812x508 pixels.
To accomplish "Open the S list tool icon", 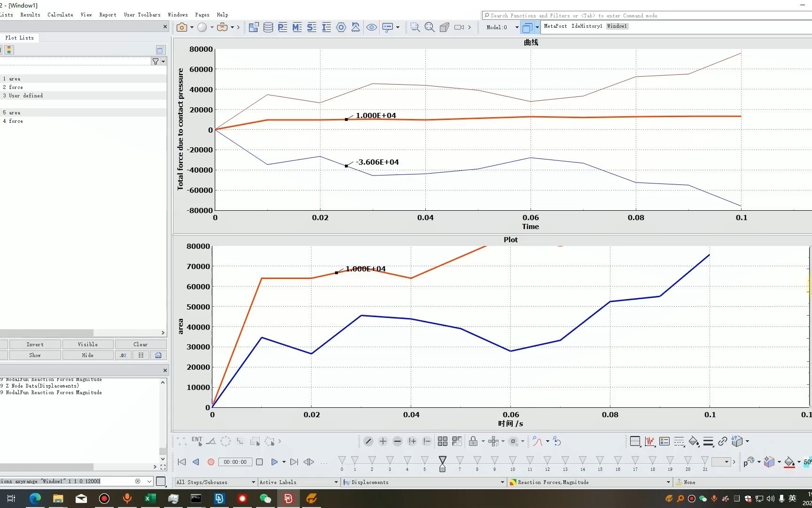I will pos(312,27).
